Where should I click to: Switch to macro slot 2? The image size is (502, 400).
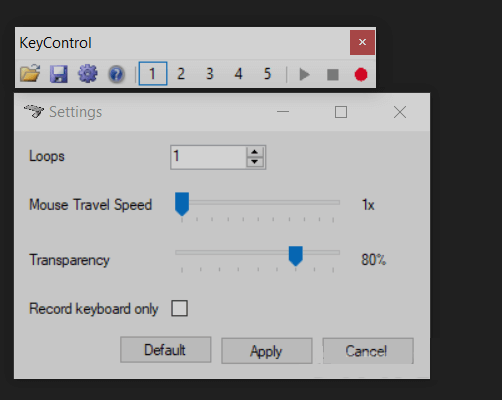tap(181, 74)
